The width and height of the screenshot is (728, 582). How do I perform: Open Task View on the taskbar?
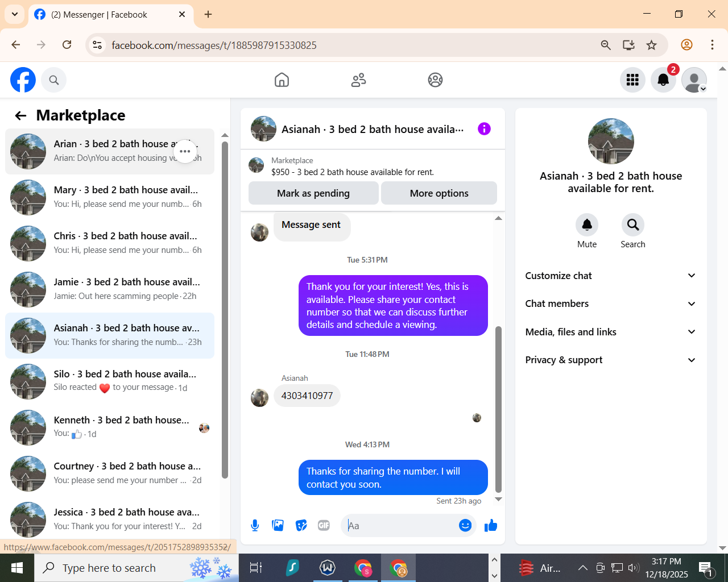pos(256,568)
